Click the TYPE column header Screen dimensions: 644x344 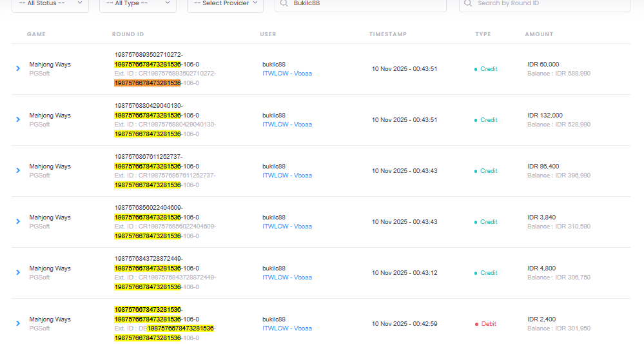[x=483, y=34]
